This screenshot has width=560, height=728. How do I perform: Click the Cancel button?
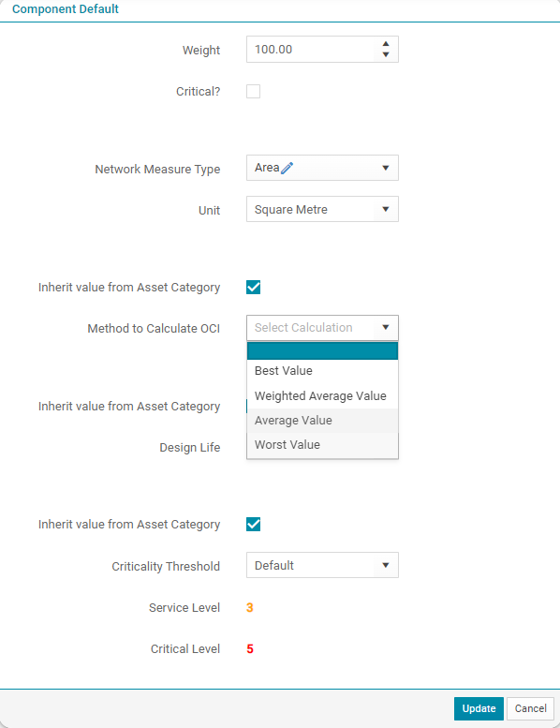point(530,708)
